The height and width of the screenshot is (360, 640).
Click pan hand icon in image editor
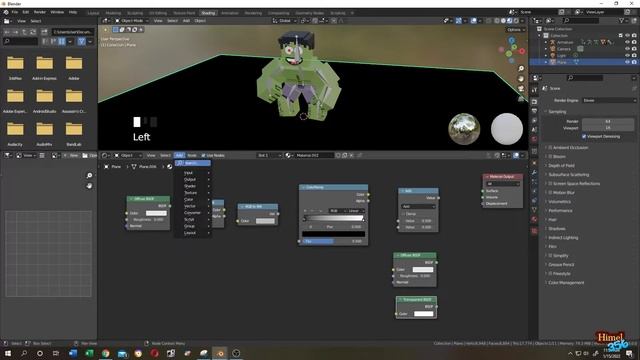(89, 186)
